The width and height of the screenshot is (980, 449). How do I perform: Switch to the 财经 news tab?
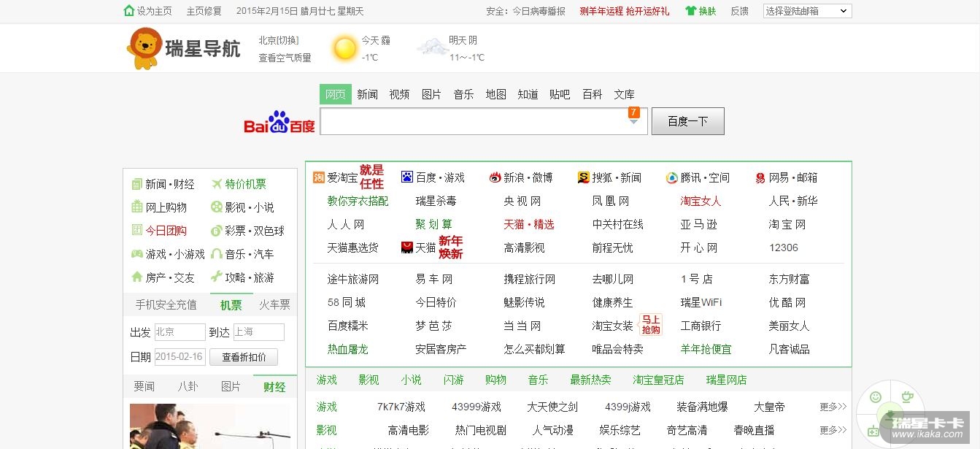point(275,386)
